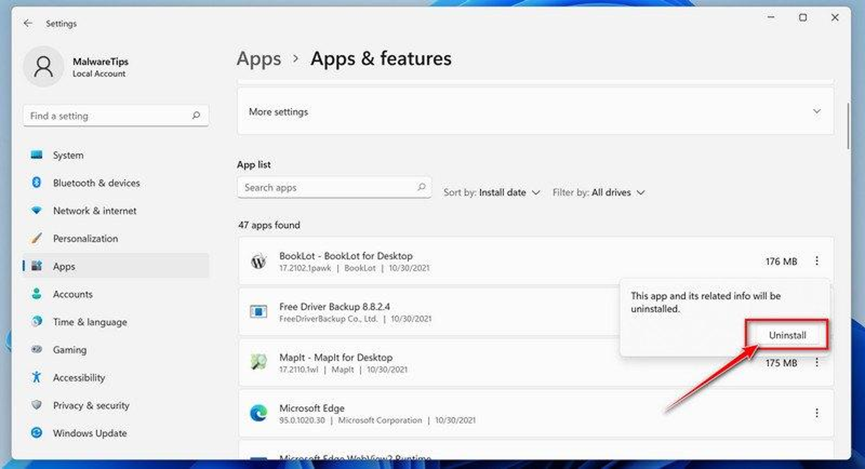Click the Find a setting search box
The height and width of the screenshot is (469, 865).
click(116, 116)
